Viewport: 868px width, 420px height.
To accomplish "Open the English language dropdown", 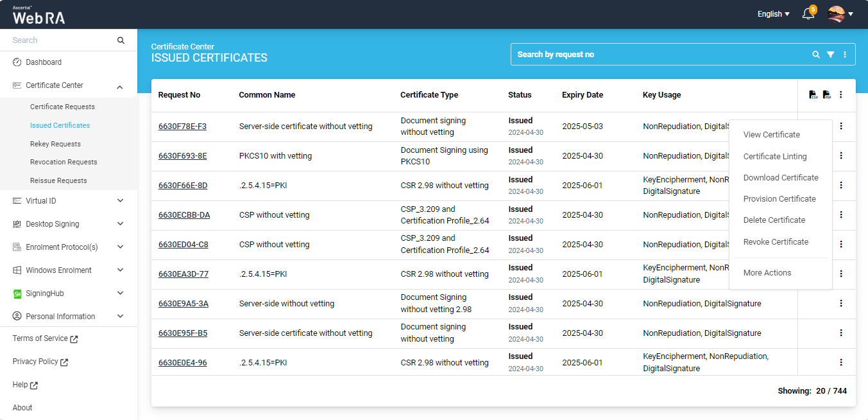I will point(773,14).
